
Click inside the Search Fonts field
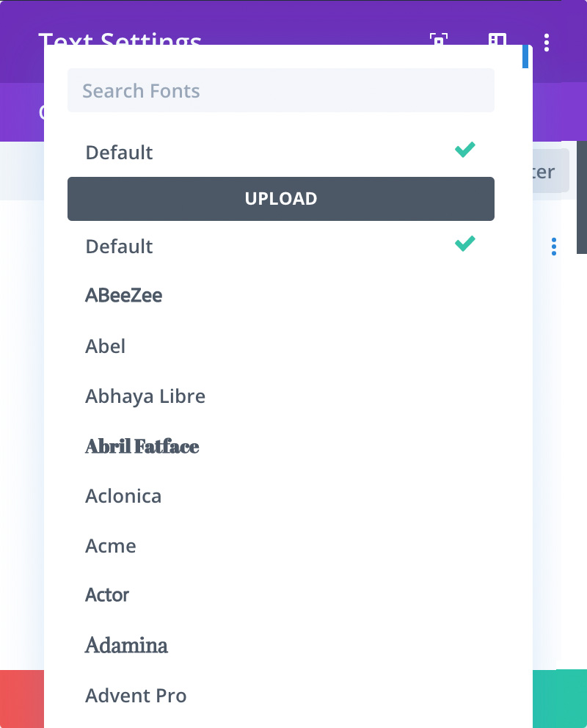tap(281, 90)
